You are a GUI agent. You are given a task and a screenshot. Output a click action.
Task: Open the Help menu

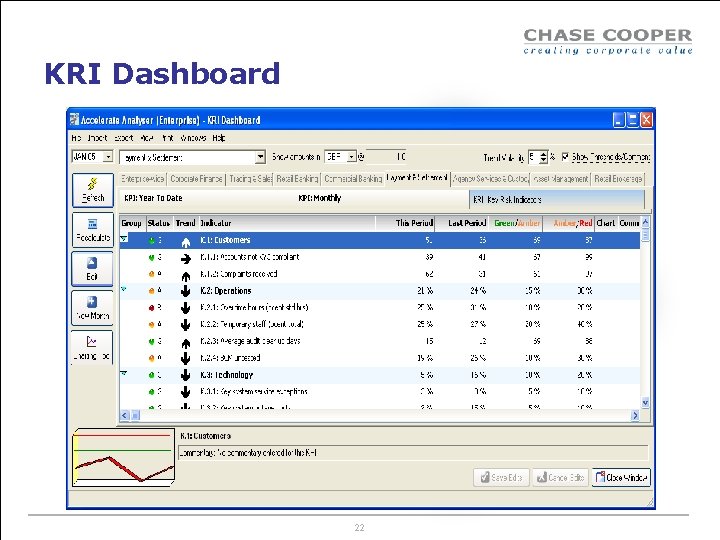pyautogui.click(x=219, y=138)
